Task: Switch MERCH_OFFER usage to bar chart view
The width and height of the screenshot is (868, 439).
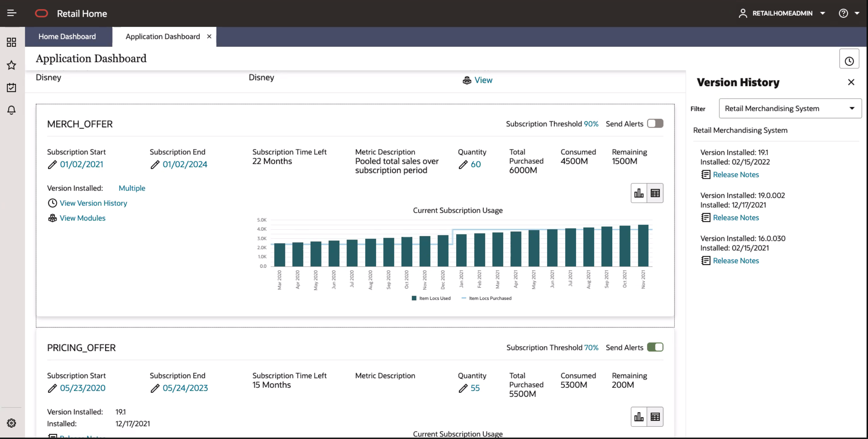Action: (639, 193)
